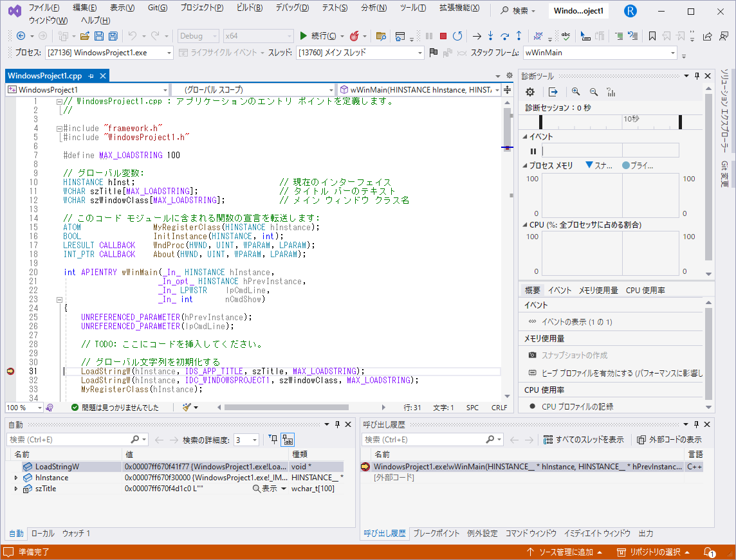Show the next statement arrow
This screenshot has width=736, height=560.
pos(477,35)
